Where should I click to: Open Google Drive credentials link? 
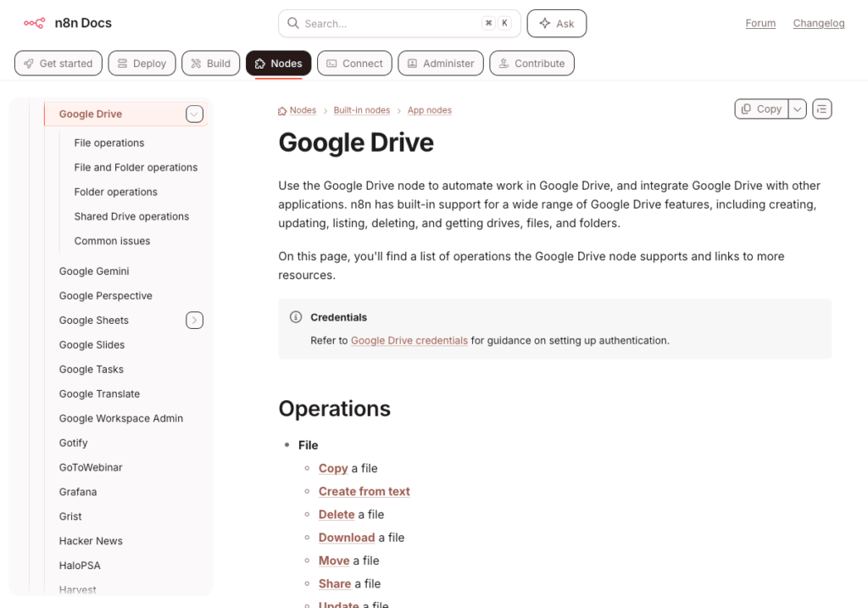[x=409, y=341]
